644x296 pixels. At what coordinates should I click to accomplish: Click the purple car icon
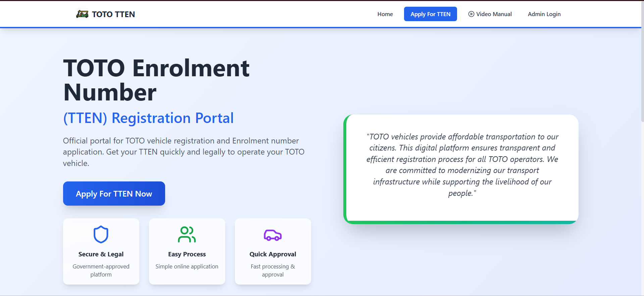pos(273,235)
